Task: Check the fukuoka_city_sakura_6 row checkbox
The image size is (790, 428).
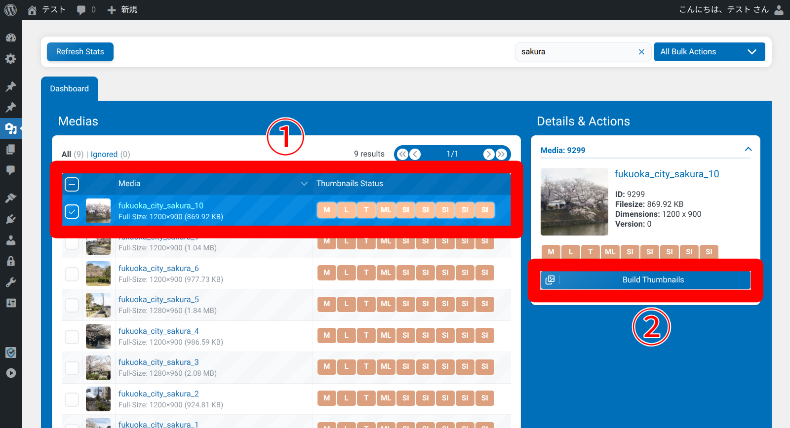Action: [72, 273]
